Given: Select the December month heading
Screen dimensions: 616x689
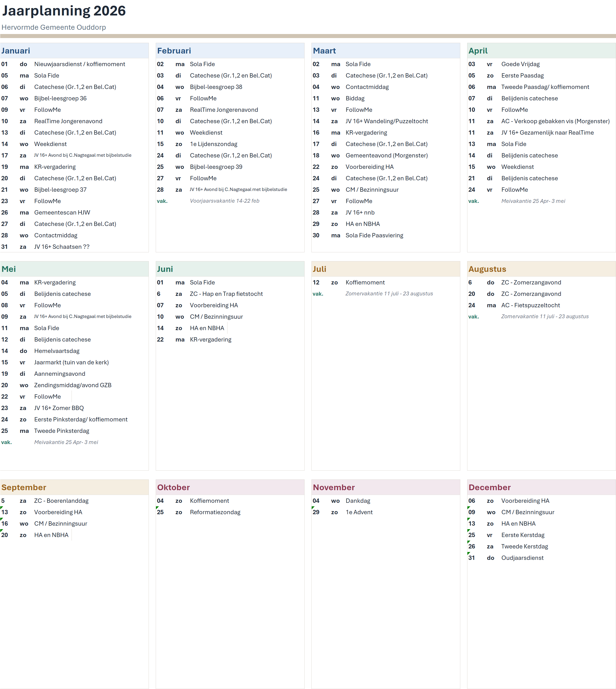Looking at the screenshot, I should [x=490, y=488].
